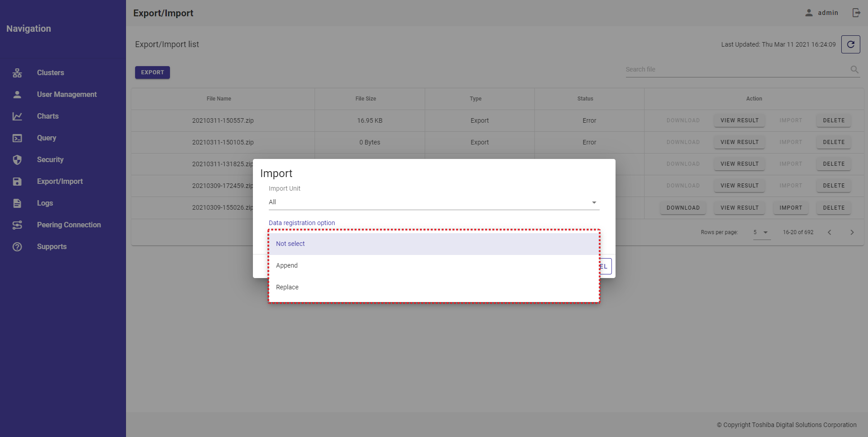The image size is (868, 437).
Task: Click the 0 Bytes size cell
Action: tap(370, 142)
